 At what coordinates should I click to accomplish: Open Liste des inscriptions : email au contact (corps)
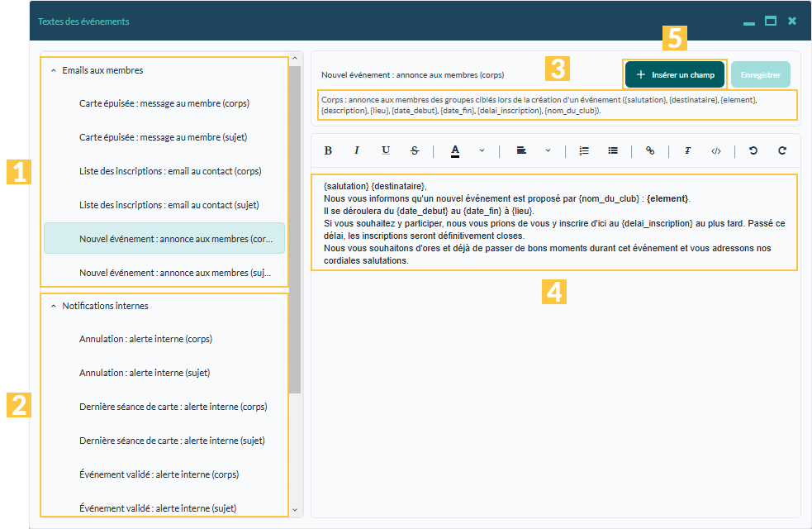click(164, 171)
